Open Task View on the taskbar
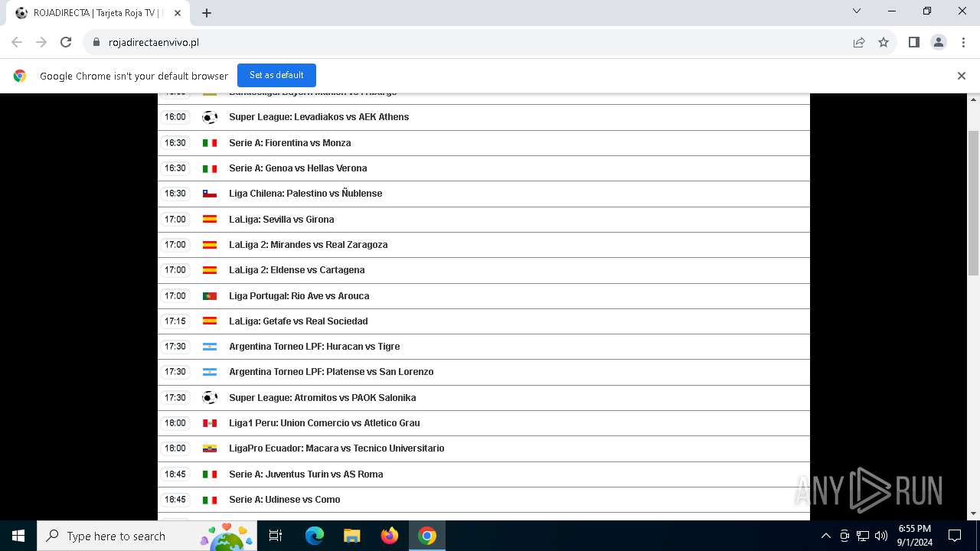The image size is (980, 551). point(276,536)
